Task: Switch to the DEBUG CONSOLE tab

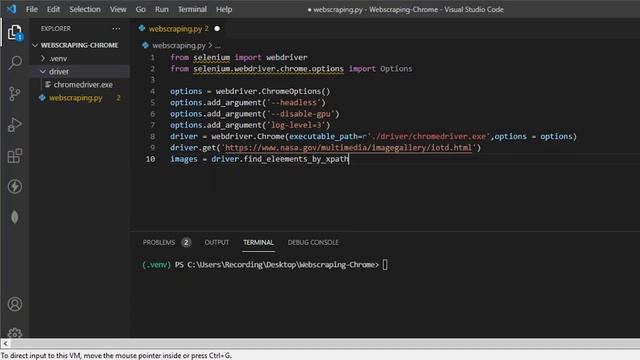Action: tap(313, 242)
